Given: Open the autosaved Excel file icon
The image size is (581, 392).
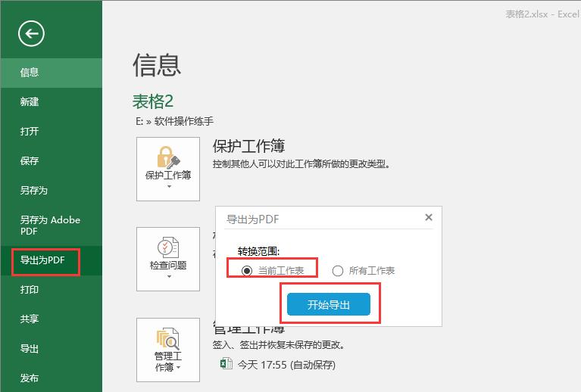Looking at the screenshot, I should [225, 365].
